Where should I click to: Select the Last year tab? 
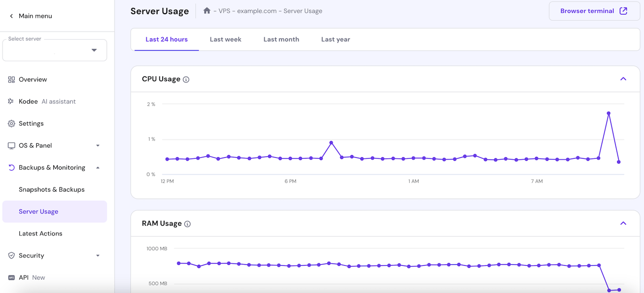click(335, 39)
